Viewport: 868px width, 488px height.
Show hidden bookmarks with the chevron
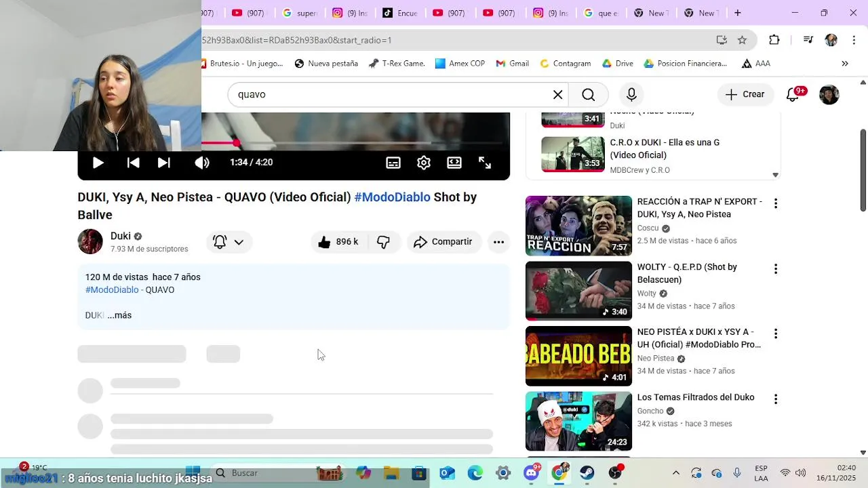click(845, 64)
